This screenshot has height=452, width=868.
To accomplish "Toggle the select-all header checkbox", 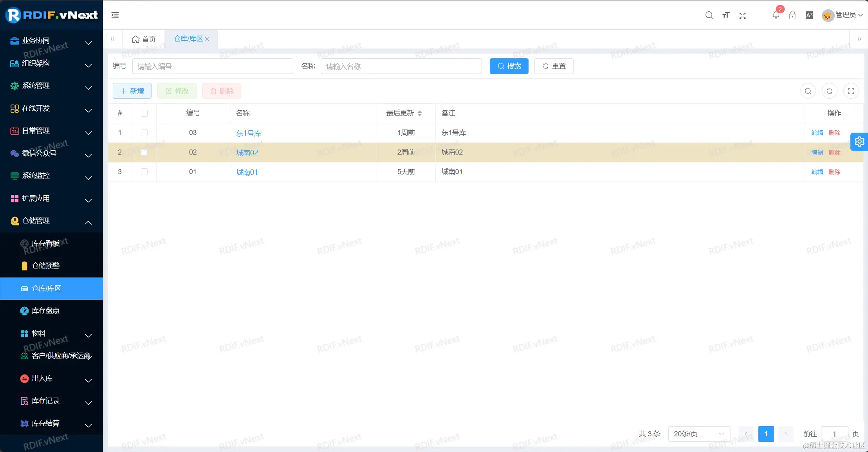I will (x=144, y=113).
